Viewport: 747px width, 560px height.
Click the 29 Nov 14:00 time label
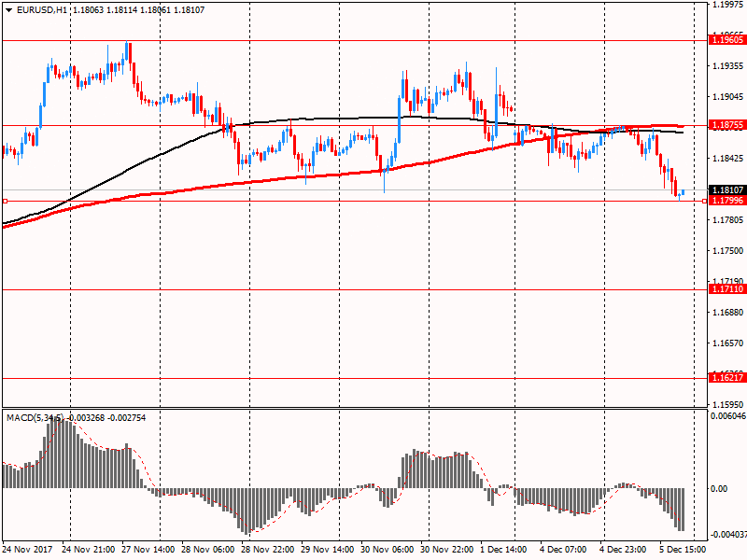pyautogui.click(x=328, y=550)
